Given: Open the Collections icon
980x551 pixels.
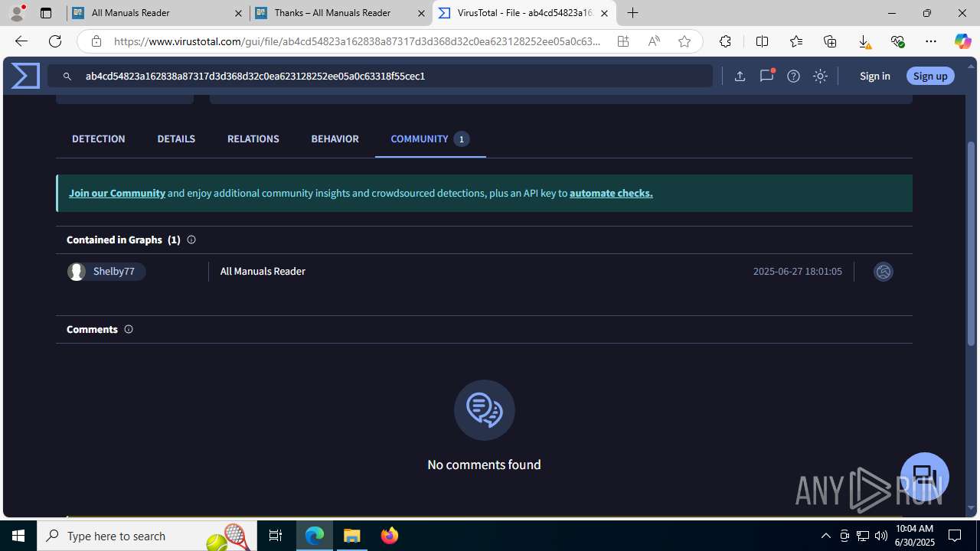Looking at the screenshot, I should [x=830, y=41].
